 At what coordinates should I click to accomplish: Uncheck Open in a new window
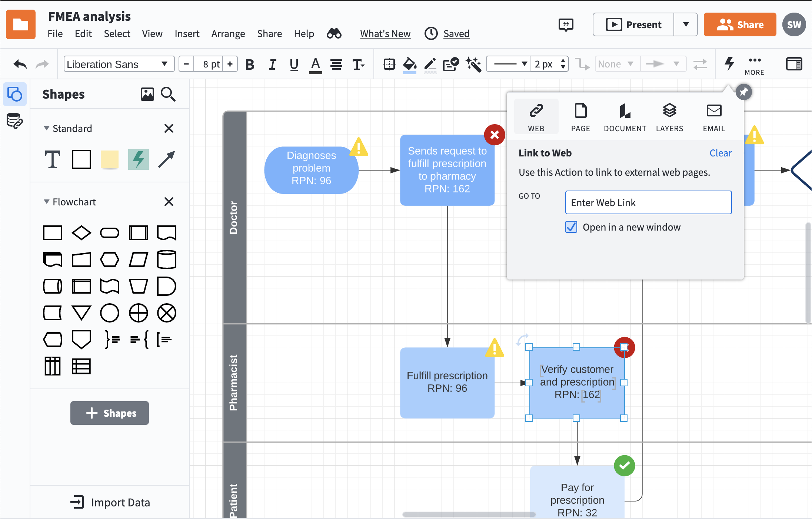[x=571, y=227]
